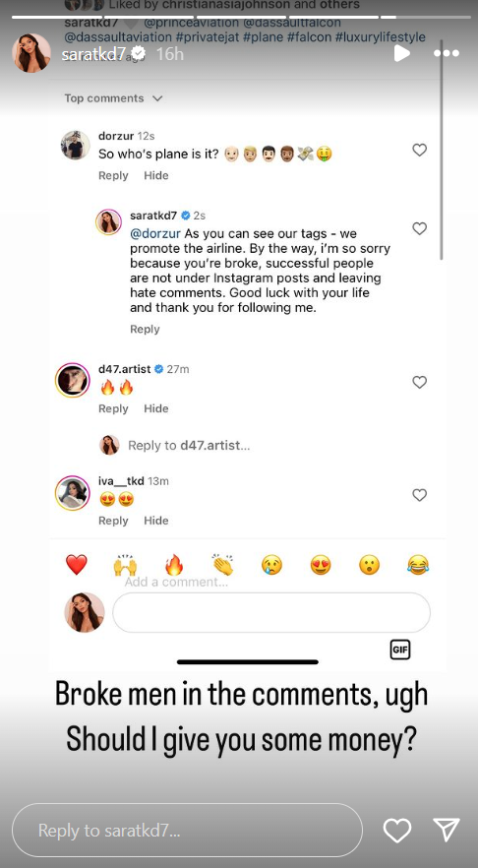Click the Reply to saratkd7 message field
The height and width of the screenshot is (868, 478).
(187, 831)
